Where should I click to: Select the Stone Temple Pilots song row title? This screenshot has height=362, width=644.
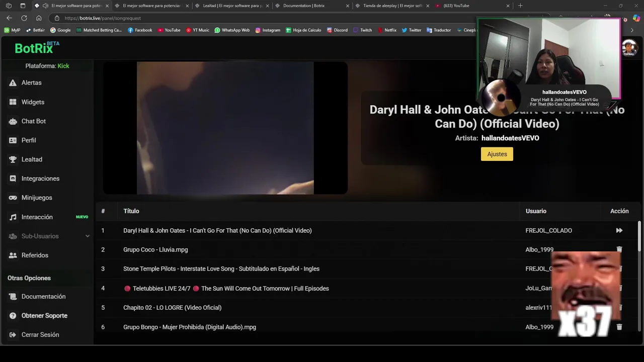pos(221,269)
